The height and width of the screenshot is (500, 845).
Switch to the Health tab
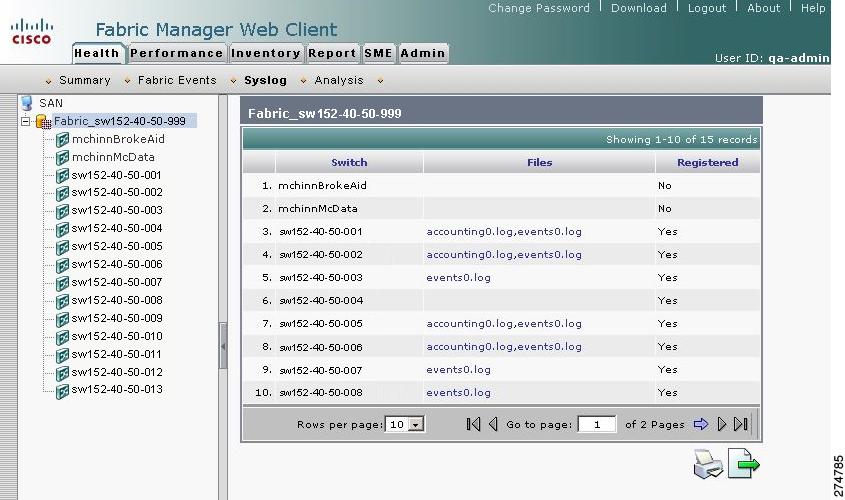tap(98, 53)
